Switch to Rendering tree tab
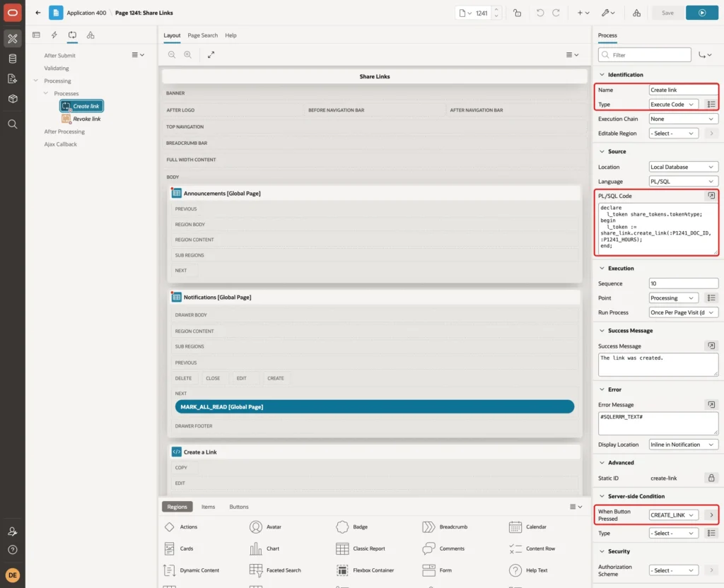724x588 pixels. [36, 35]
